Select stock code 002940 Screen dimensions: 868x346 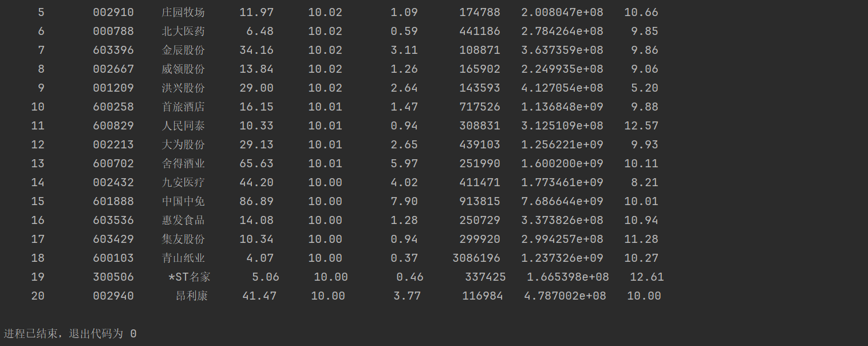113,296
